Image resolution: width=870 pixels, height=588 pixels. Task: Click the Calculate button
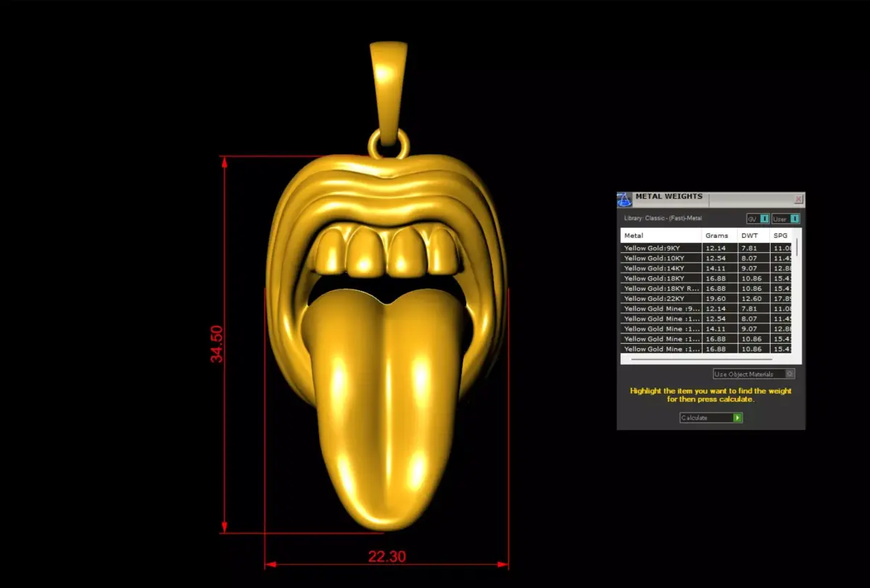711,418
